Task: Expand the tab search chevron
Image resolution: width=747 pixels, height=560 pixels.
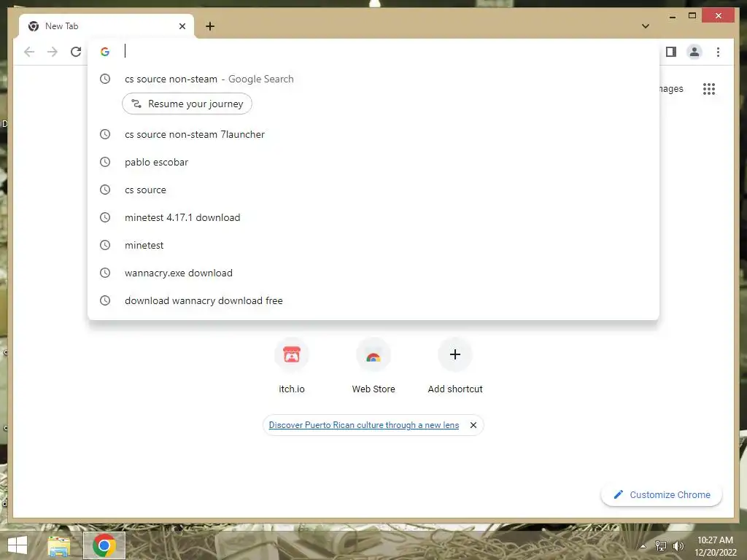Action: pyautogui.click(x=645, y=26)
